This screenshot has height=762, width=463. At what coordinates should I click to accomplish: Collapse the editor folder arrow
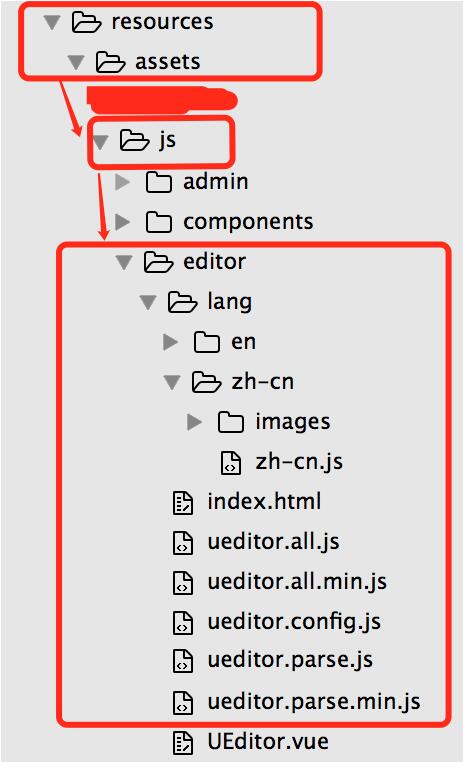pyautogui.click(x=124, y=262)
